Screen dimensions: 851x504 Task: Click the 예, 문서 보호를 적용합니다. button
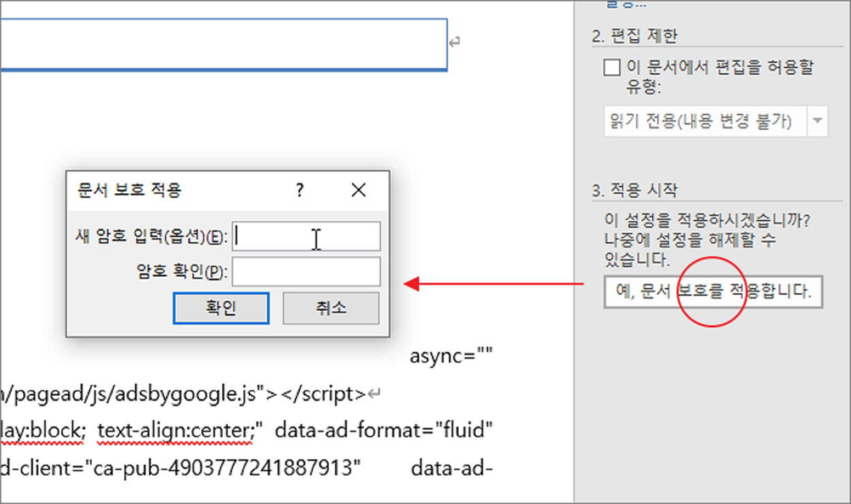coord(713,292)
